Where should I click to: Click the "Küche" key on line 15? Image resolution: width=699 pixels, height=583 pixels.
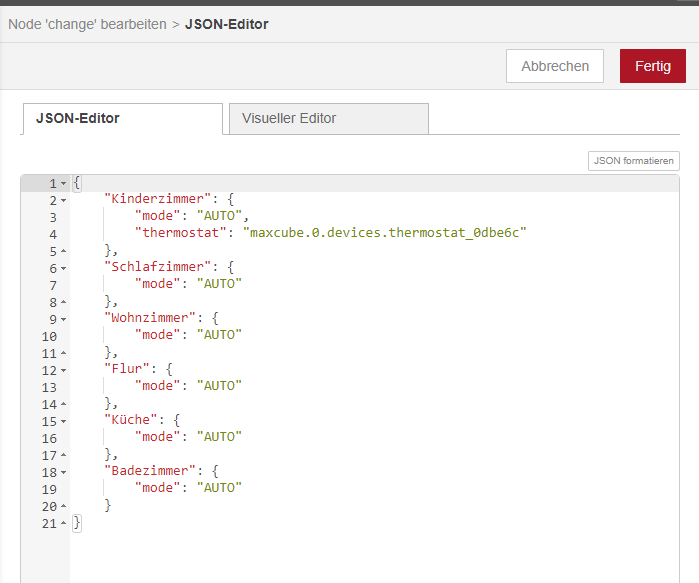coord(131,419)
